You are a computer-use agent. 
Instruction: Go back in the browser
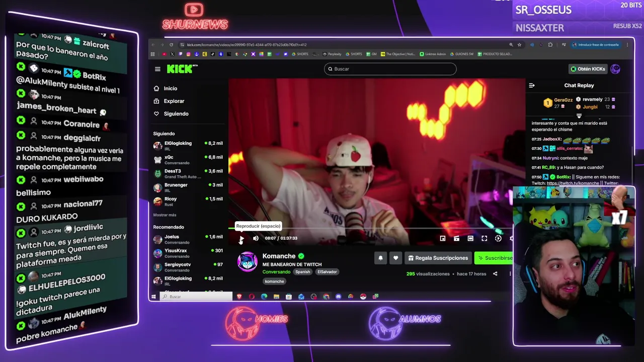pos(153,45)
